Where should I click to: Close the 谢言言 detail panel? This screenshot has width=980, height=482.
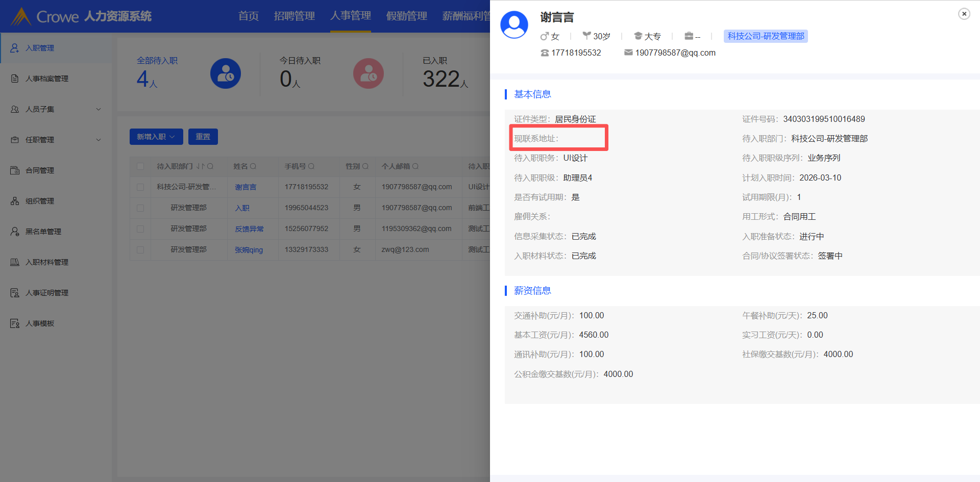pos(964,14)
